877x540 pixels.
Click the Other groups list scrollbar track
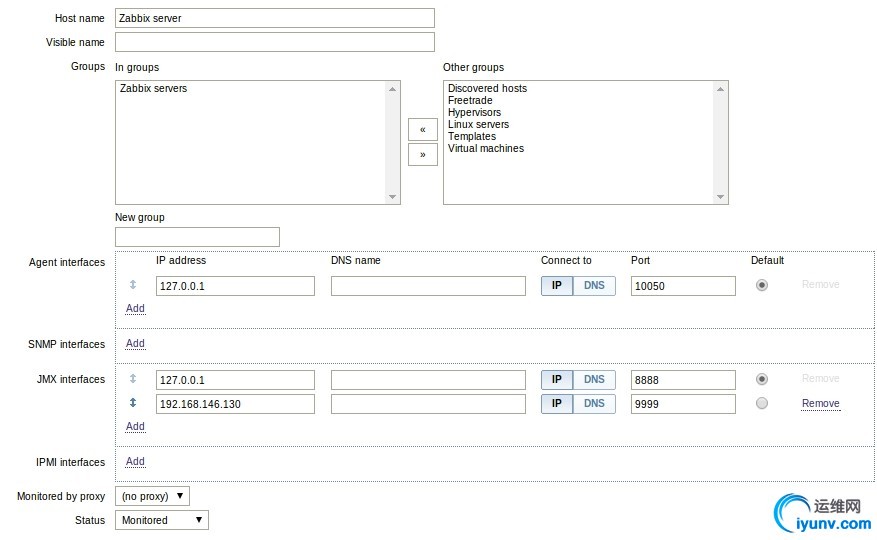point(720,143)
